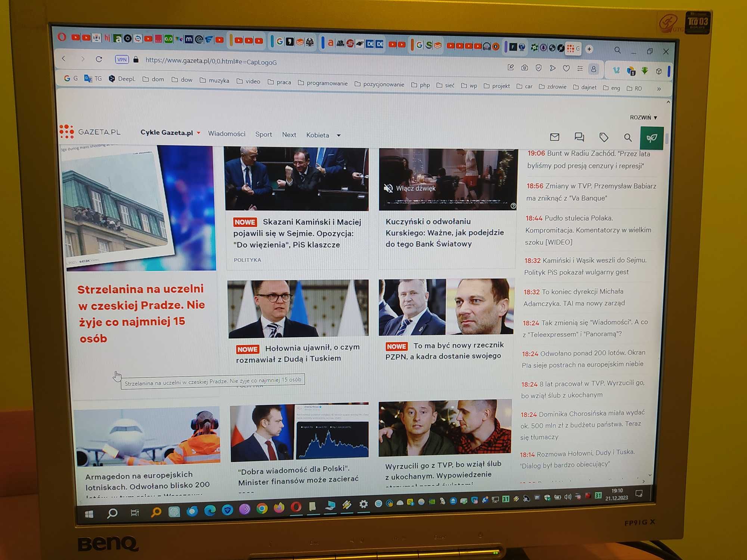Launch Google Chrome from the taskbar
This screenshot has height=560, width=747.
(262, 508)
